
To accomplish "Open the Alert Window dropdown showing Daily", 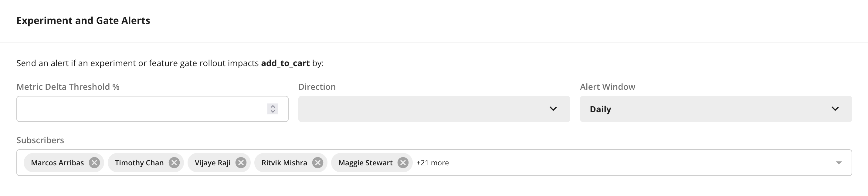I will pyautogui.click(x=714, y=109).
